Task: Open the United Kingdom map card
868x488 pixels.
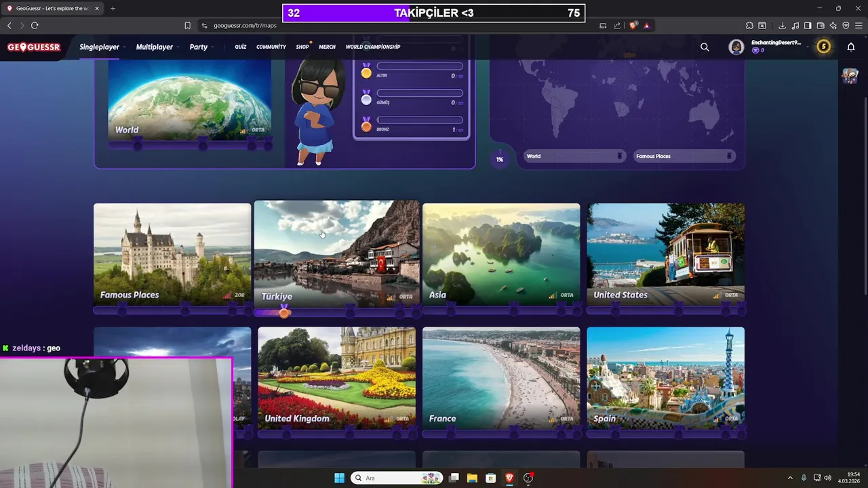Action: coord(337,378)
